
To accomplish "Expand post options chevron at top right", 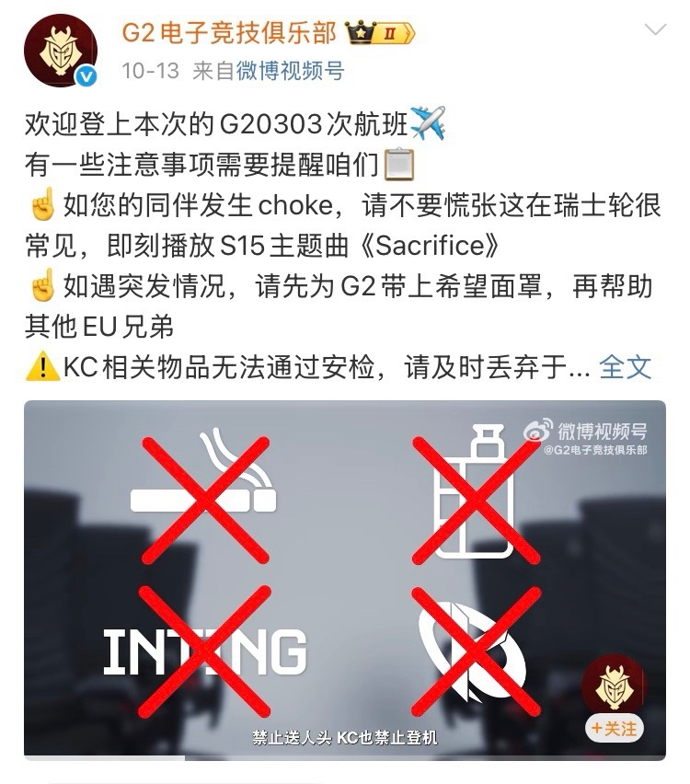I will tap(655, 29).
